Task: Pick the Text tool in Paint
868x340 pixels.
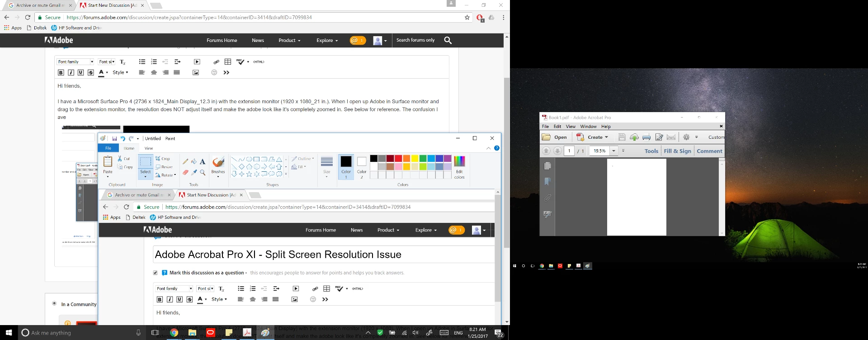Action: pos(203,161)
